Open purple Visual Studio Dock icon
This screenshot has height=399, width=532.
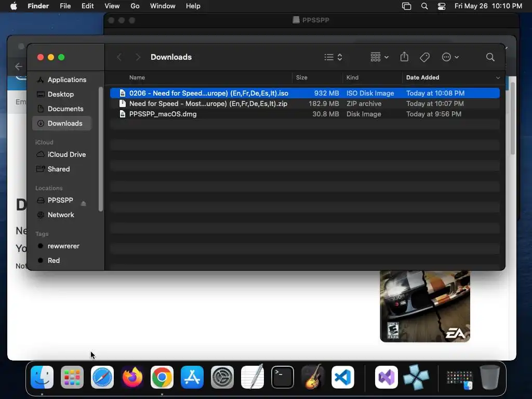[386, 377]
